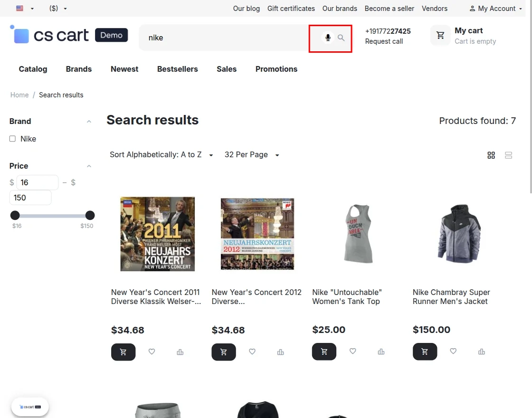Add New Year's Concert 2012 to cart
The height and width of the screenshot is (418, 532).
[224, 352]
